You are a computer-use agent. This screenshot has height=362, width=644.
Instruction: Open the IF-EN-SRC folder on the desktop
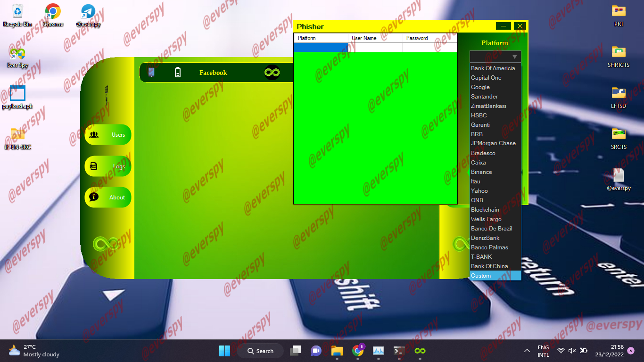tap(17, 139)
